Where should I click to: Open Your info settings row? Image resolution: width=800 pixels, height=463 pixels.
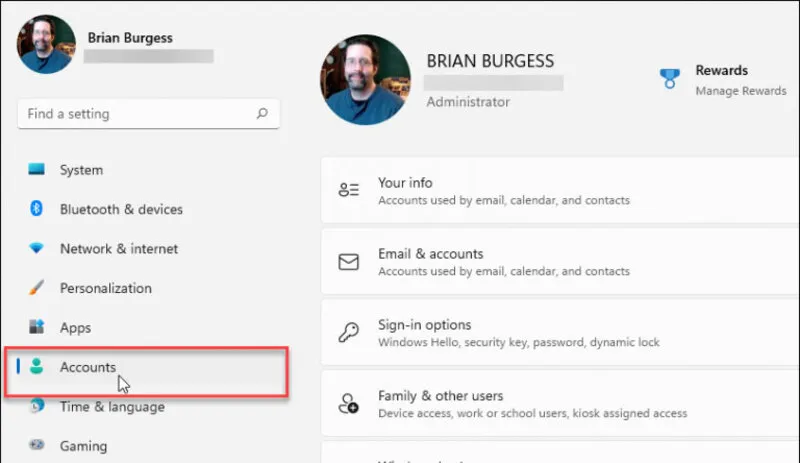[560, 191]
